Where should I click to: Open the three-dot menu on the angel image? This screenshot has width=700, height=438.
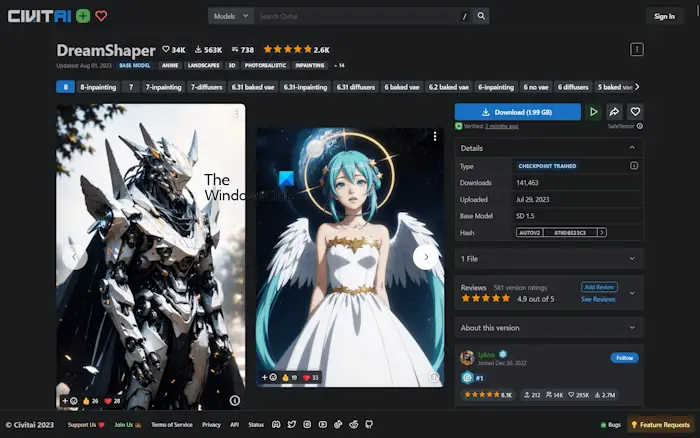(435, 136)
